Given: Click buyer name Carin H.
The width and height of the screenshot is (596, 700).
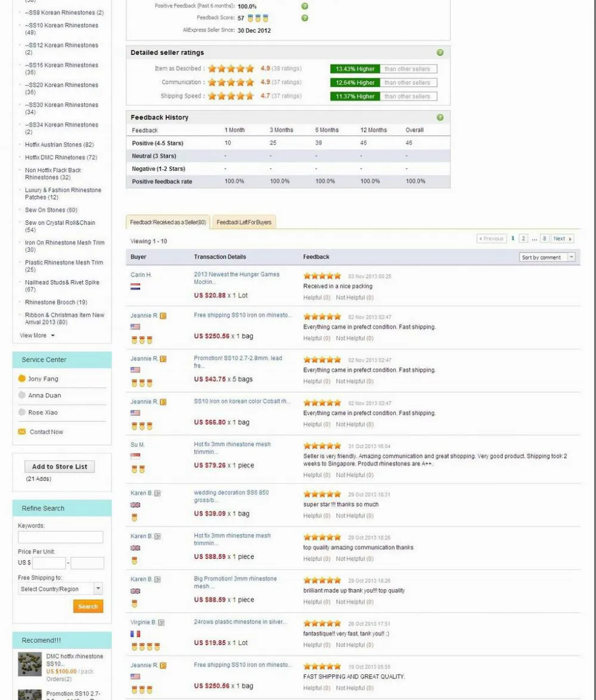Looking at the screenshot, I should coord(141,275).
